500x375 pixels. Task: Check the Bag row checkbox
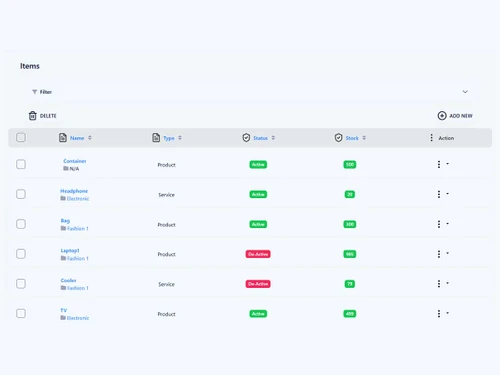21,224
